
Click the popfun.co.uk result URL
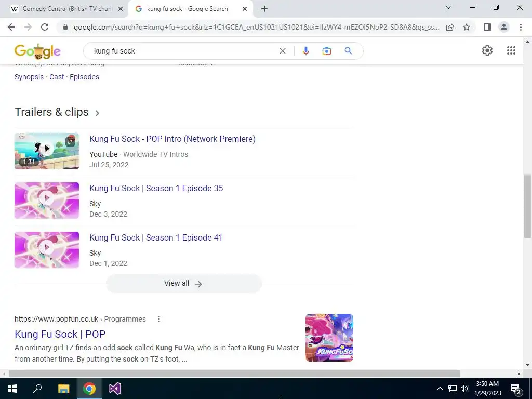(80, 319)
